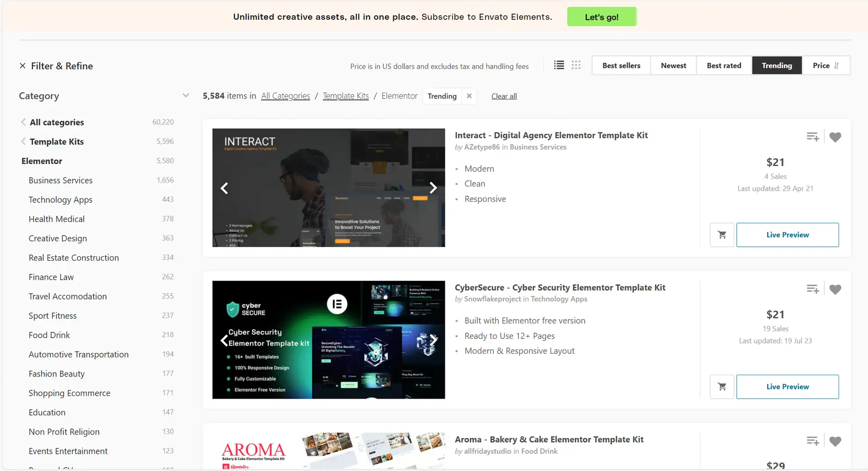Add CyberSecure kit to cart

(722, 386)
